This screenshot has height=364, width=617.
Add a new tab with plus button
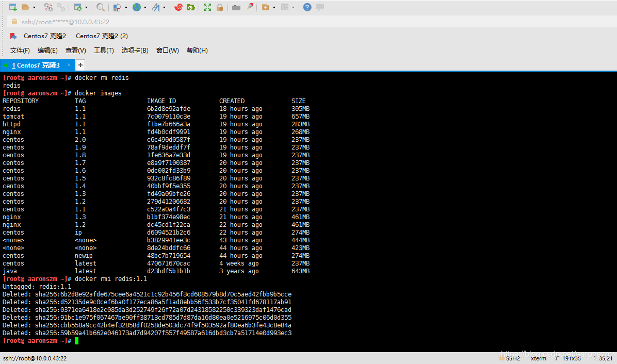[80, 65]
